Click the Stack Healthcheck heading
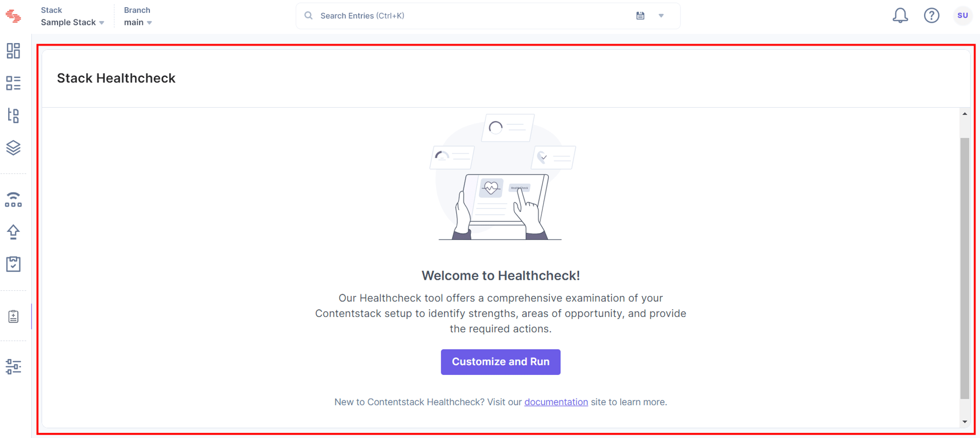980x438 pixels. point(116,78)
